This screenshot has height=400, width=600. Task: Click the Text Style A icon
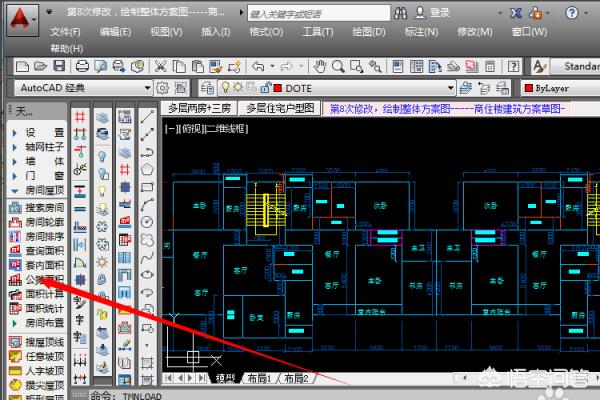[x=539, y=67]
